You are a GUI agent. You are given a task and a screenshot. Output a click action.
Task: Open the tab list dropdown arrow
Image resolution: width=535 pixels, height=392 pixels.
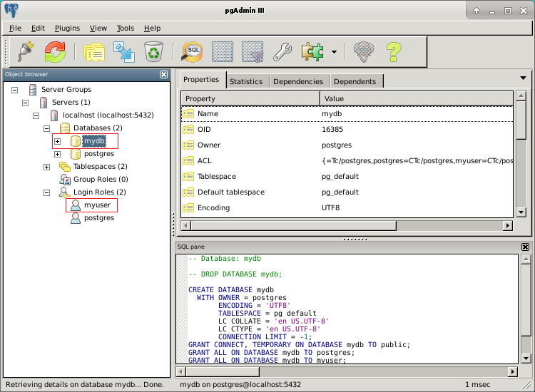523,78
